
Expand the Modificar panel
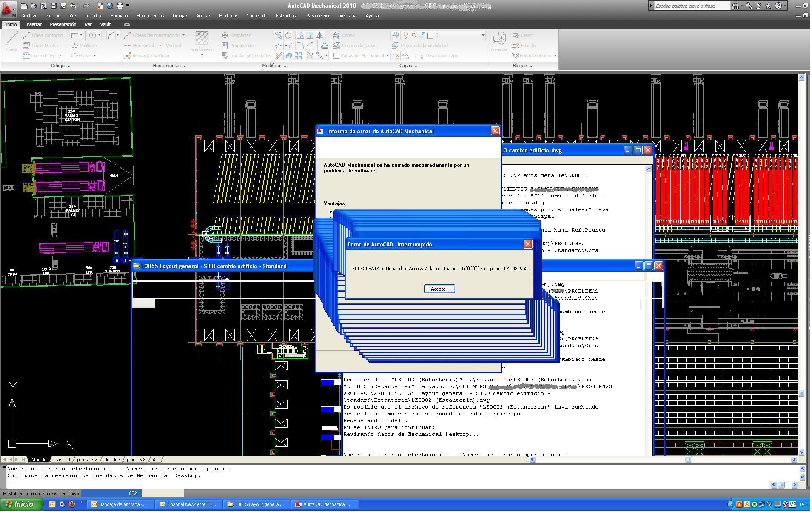[x=274, y=66]
